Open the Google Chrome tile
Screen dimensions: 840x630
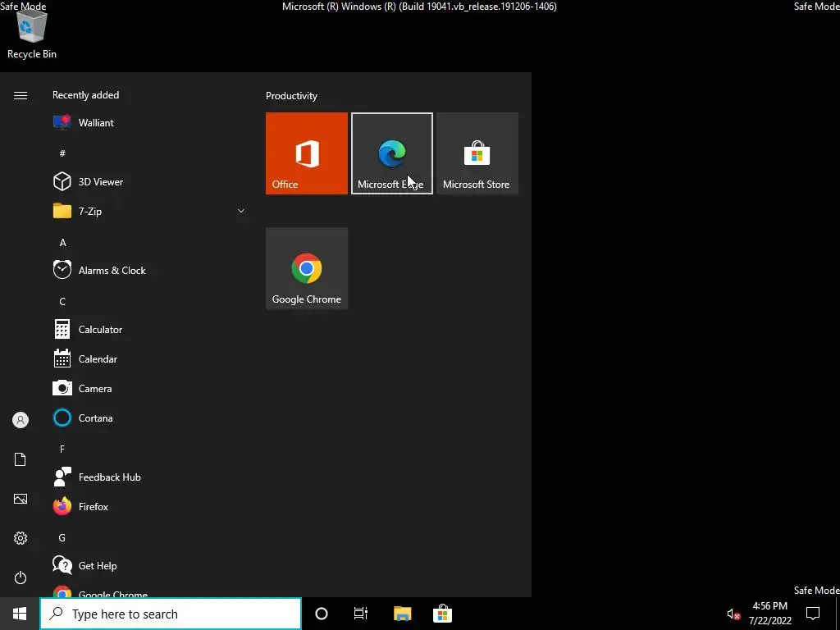tap(307, 268)
